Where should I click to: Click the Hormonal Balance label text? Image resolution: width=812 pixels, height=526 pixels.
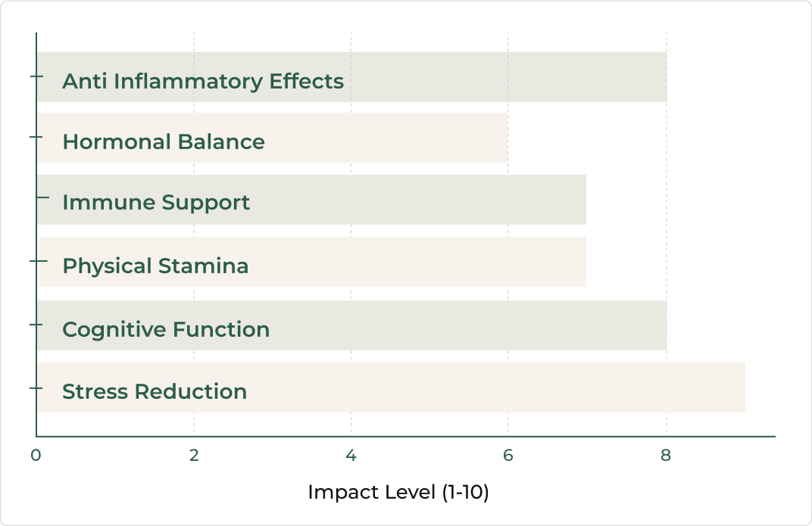pyautogui.click(x=164, y=142)
